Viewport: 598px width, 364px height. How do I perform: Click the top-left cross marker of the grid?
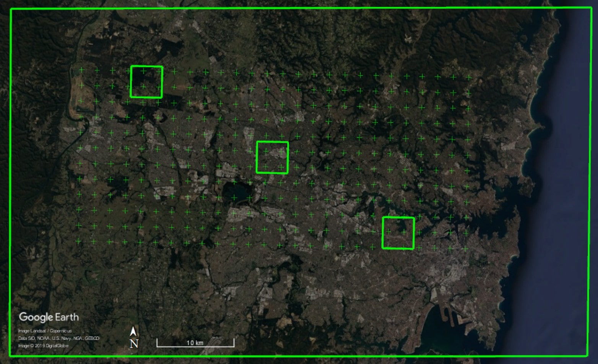click(x=81, y=70)
